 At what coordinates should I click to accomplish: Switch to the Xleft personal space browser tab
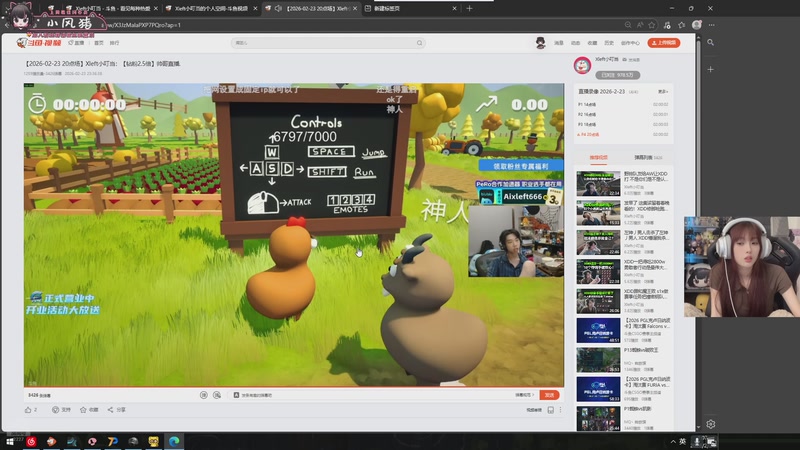(x=211, y=8)
